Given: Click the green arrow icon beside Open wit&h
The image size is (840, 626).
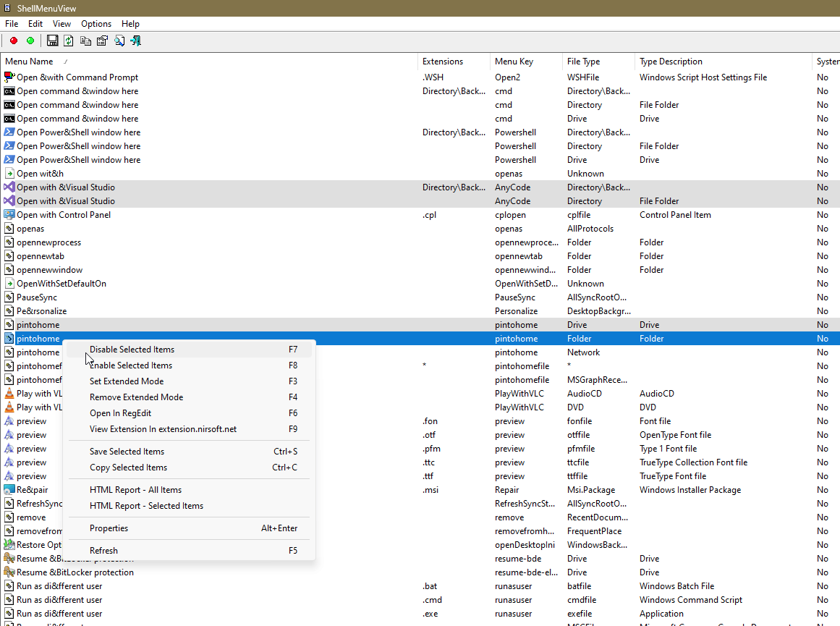Looking at the screenshot, I should click(9, 174).
